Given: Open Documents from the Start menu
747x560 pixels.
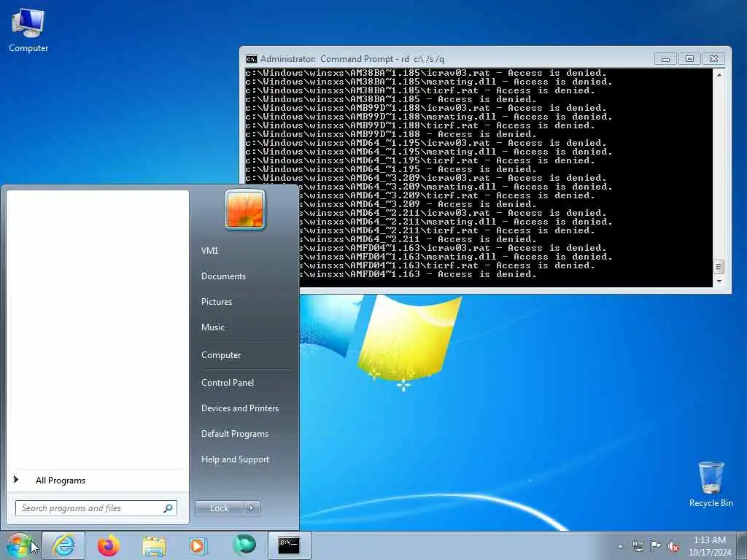Looking at the screenshot, I should pos(223,276).
